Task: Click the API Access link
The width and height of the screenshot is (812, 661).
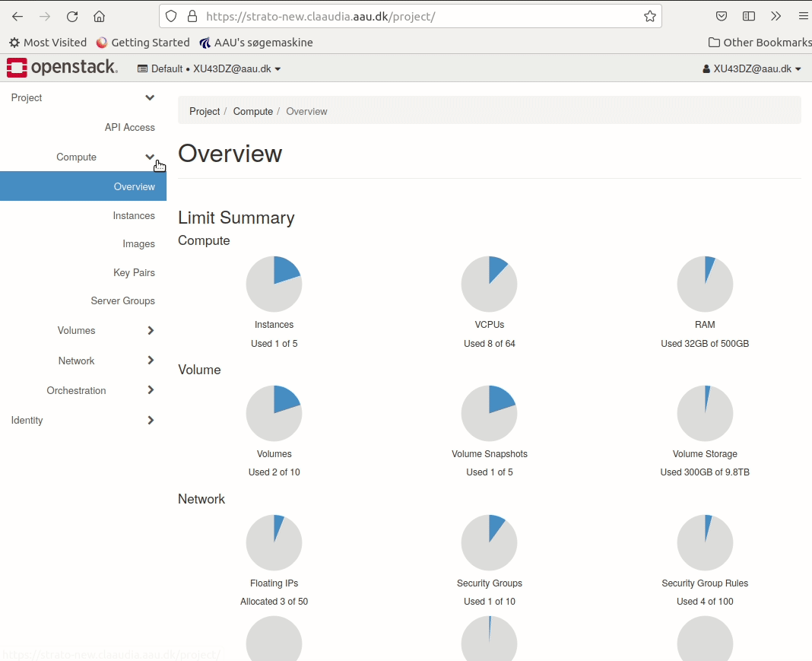Action: [x=129, y=127]
